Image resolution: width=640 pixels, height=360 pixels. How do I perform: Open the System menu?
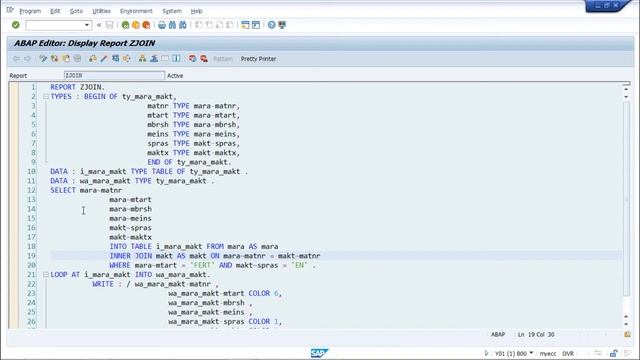tap(172, 11)
